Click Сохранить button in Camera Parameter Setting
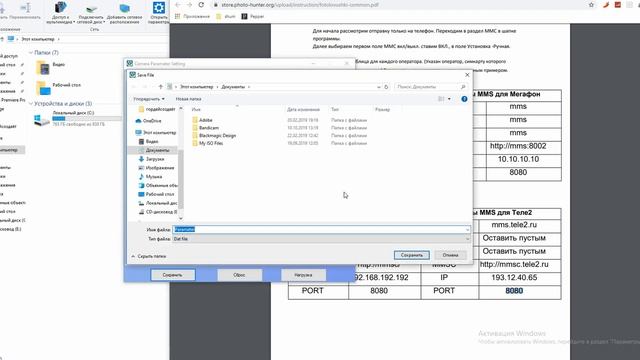 (173, 275)
